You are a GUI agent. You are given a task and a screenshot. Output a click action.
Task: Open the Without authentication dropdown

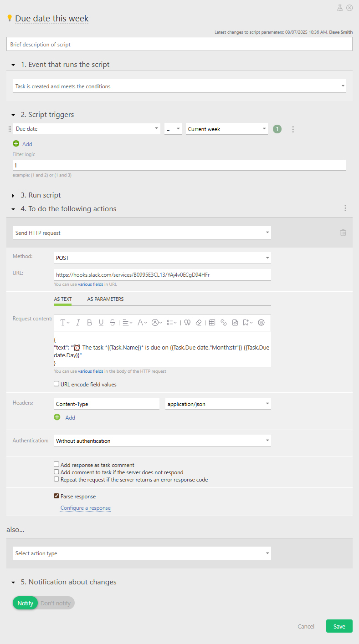pyautogui.click(x=162, y=441)
